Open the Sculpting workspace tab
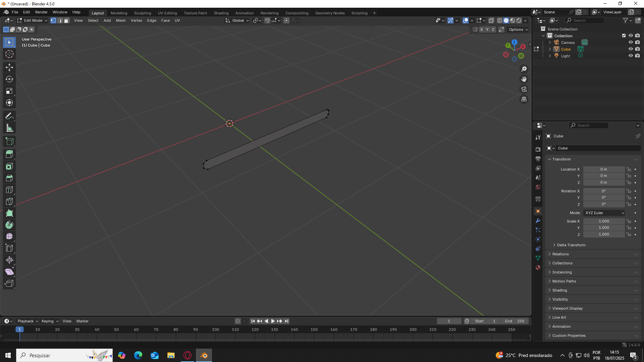This screenshot has width=644, height=362. tap(143, 13)
